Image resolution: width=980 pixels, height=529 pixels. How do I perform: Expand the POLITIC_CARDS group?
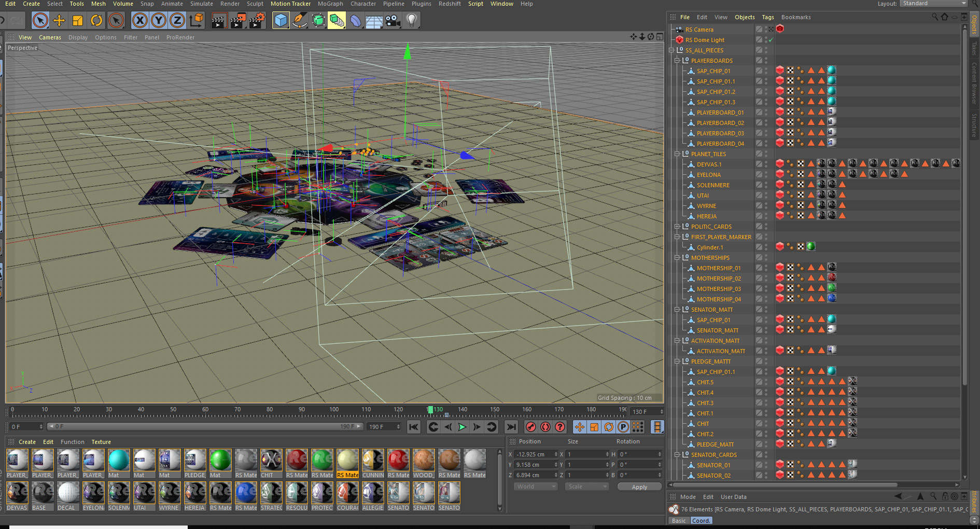tap(677, 227)
